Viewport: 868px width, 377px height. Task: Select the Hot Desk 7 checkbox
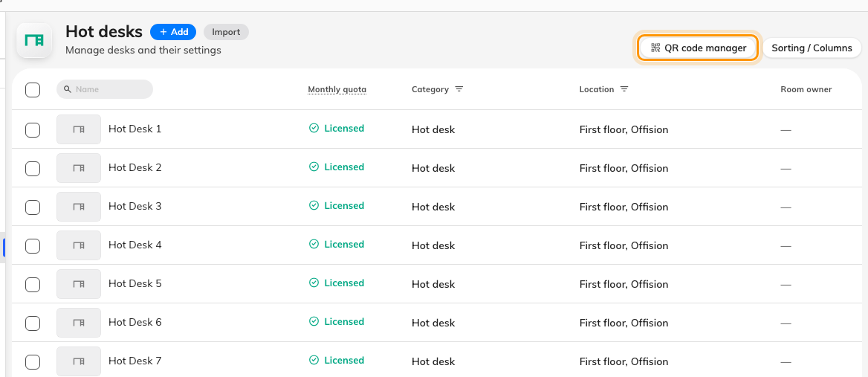click(x=33, y=363)
